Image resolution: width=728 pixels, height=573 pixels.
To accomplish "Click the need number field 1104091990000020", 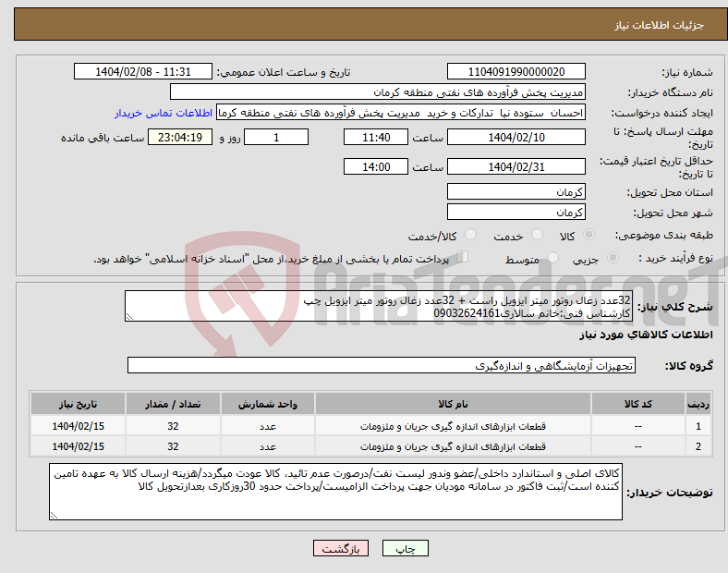I will [516, 71].
